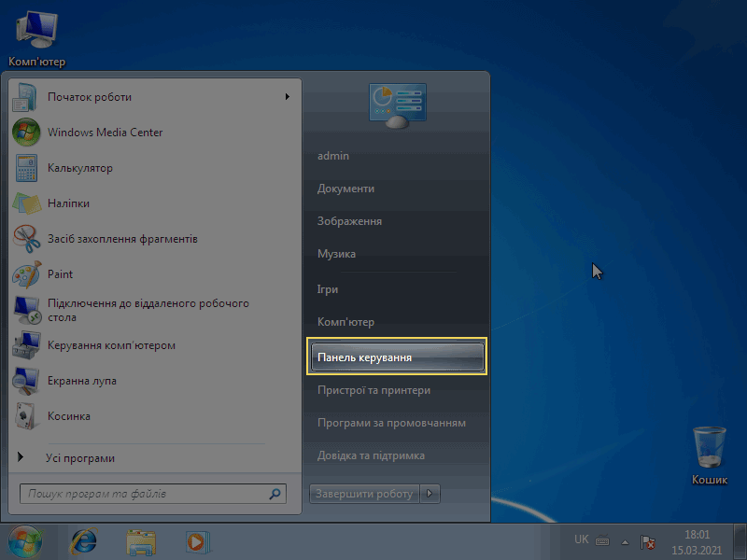
Task: Open the Наліпки sticky notes icon
Action: 27,203
